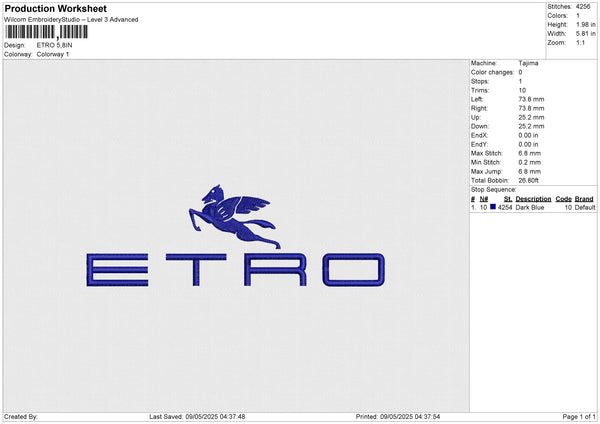
Task: Click the Machine value Tajima
Action: coord(528,63)
